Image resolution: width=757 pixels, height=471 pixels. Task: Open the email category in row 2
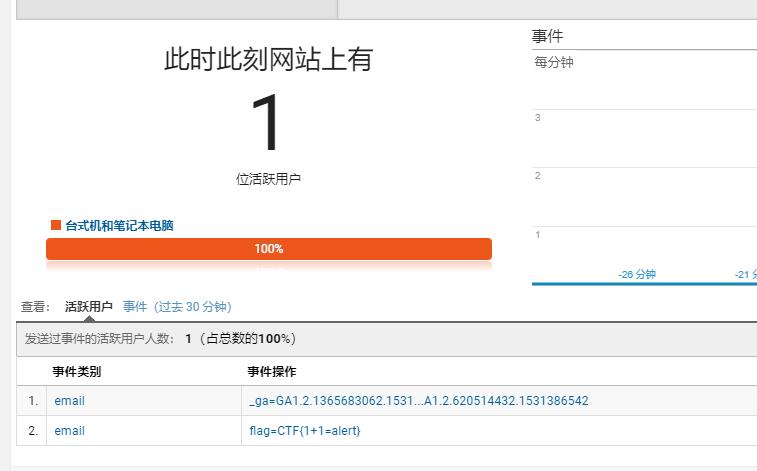70,431
